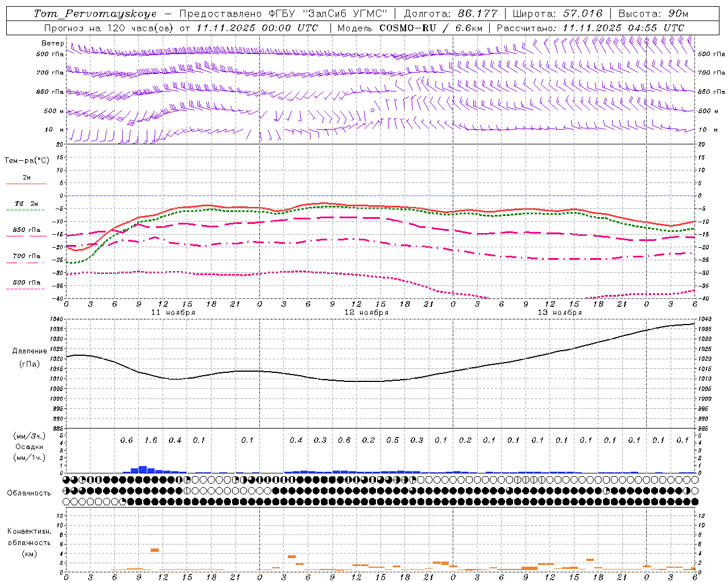Click the 12 ноября date label
The height and width of the screenshot is (582, 728).
(366, 312)
